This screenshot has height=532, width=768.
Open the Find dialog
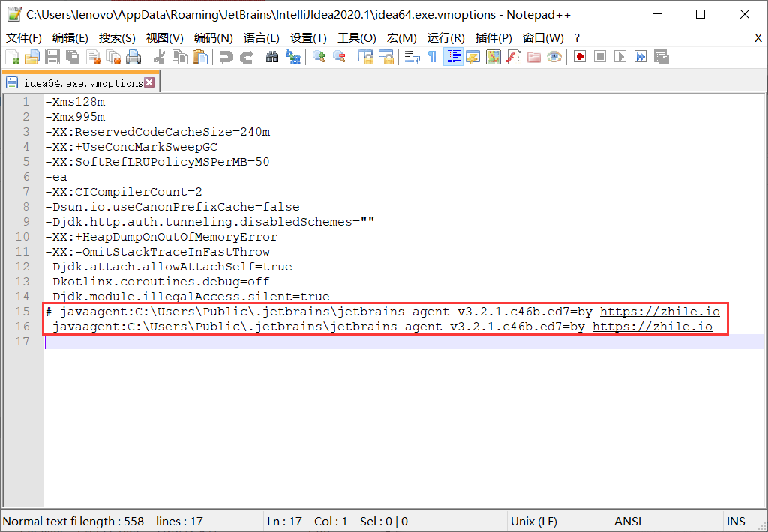tap(274, 58)
